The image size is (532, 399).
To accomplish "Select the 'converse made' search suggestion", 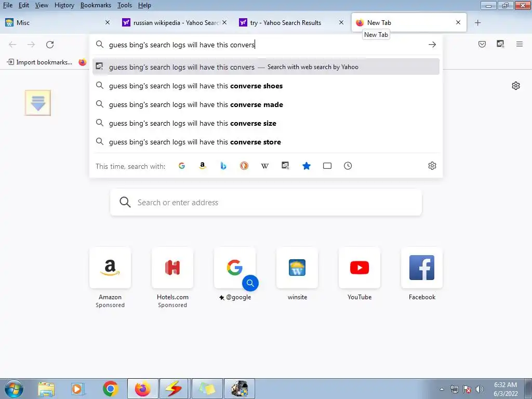I will click(266, 104).
